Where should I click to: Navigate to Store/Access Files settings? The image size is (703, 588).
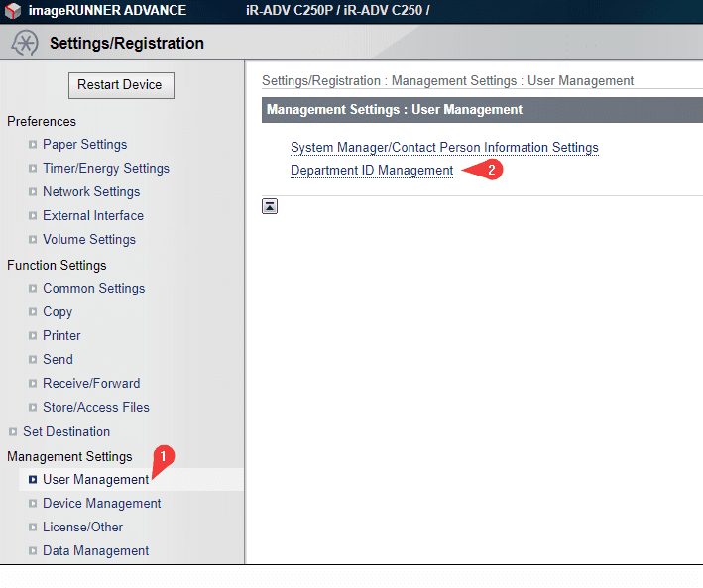pos(96,408)
